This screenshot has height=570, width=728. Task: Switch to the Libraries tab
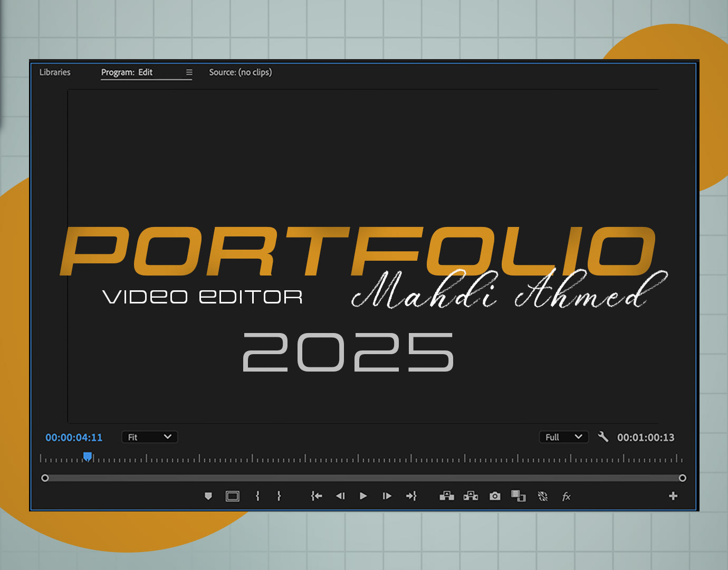pos(55,72)
